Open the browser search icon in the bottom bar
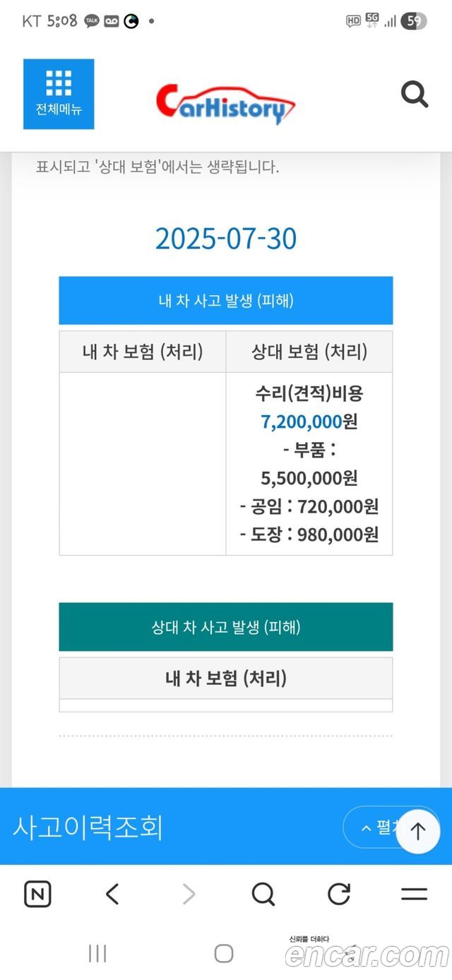 [263, 895]
